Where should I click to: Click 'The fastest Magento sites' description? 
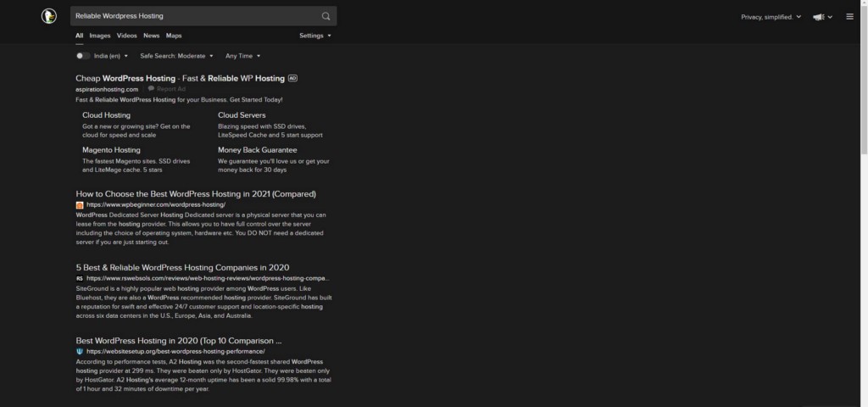pyautogui.click(x=136, y=165)
